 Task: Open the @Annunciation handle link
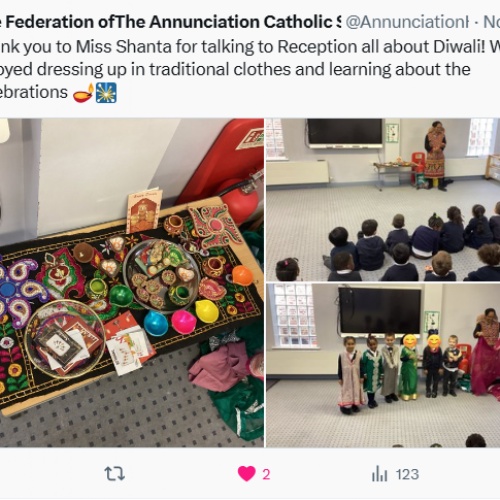(407, 22)
